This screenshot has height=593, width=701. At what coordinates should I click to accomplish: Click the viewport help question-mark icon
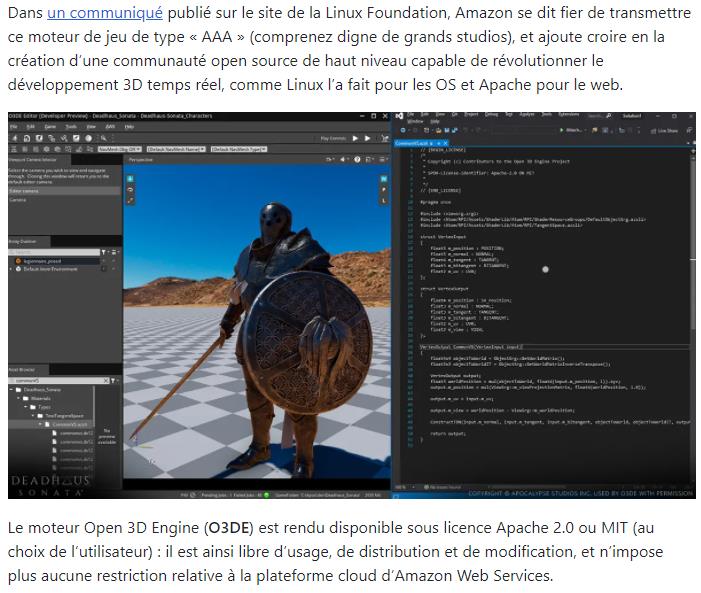click(x=357, y=160)
